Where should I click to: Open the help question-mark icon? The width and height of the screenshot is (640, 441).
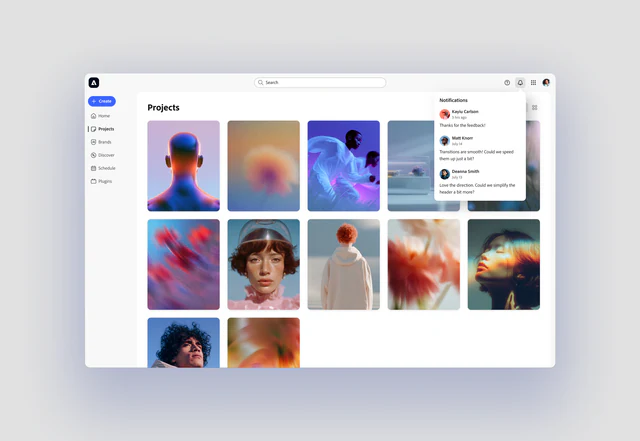pos(507,82)
